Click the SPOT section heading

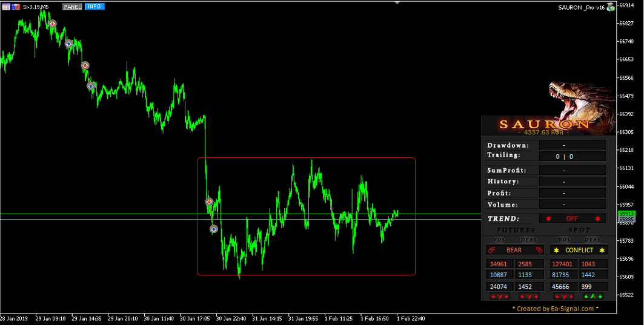[580, 230]
